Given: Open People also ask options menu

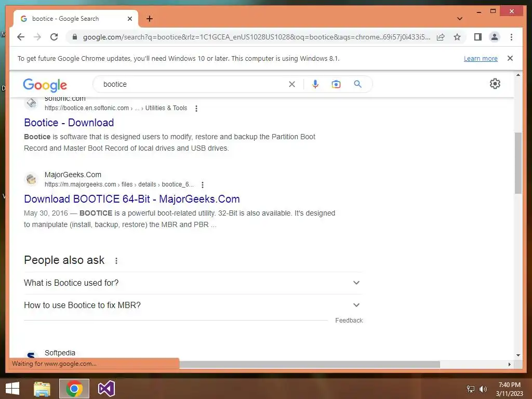Looking at the screenshot, I should tap(116, 261).
